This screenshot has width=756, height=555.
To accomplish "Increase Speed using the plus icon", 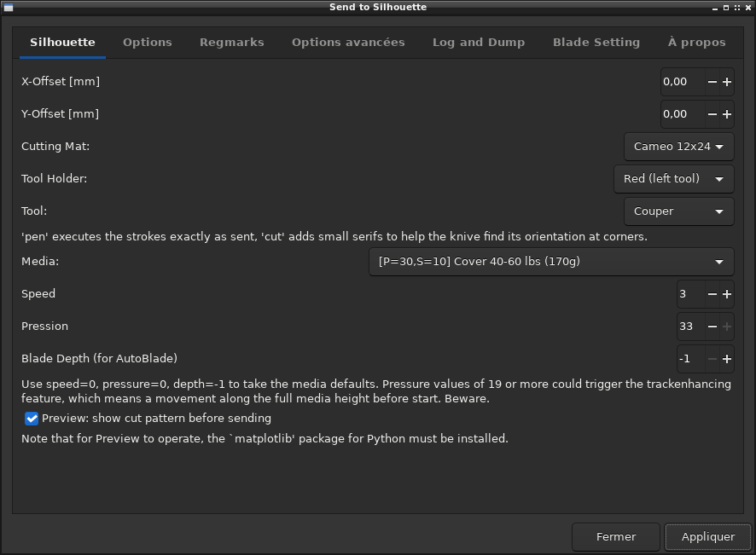I will 727,294.
